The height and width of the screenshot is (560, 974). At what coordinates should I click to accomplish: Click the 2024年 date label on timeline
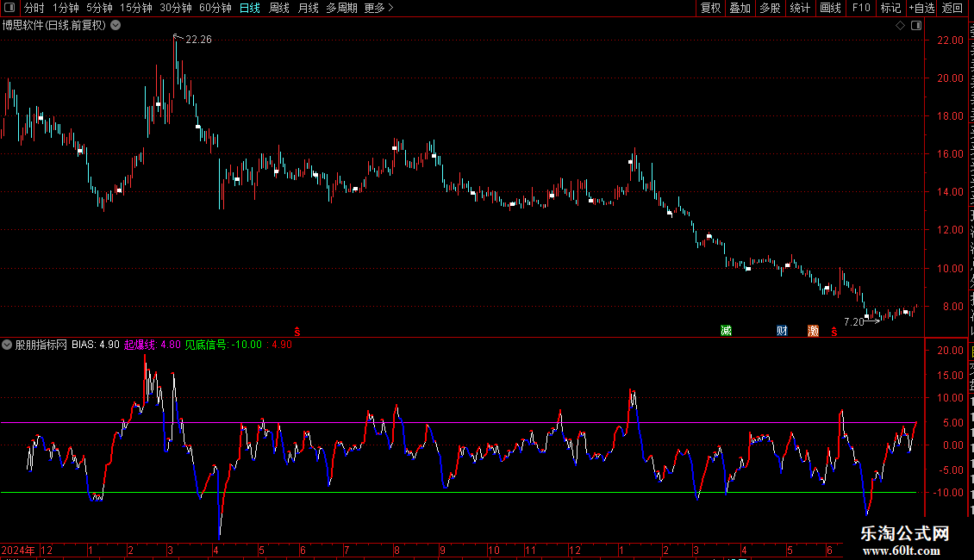pyautogui.click(x=18, y=550)
